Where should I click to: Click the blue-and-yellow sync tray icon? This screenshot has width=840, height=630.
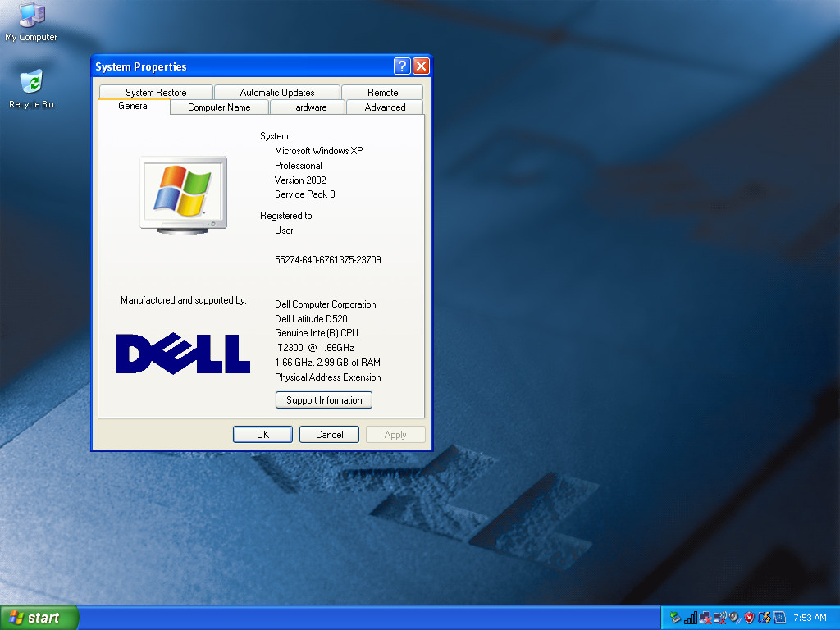(765, 618)
